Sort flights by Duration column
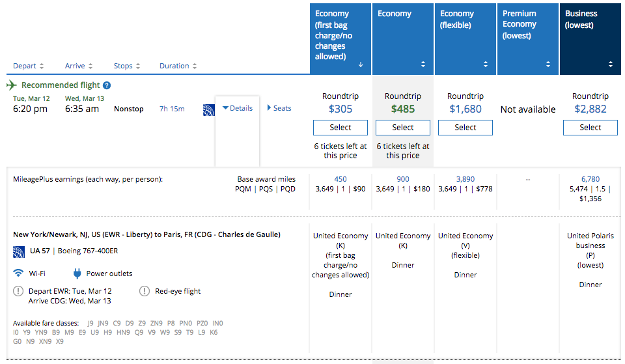Screen dimensions: 625x364 pos(178,66)
